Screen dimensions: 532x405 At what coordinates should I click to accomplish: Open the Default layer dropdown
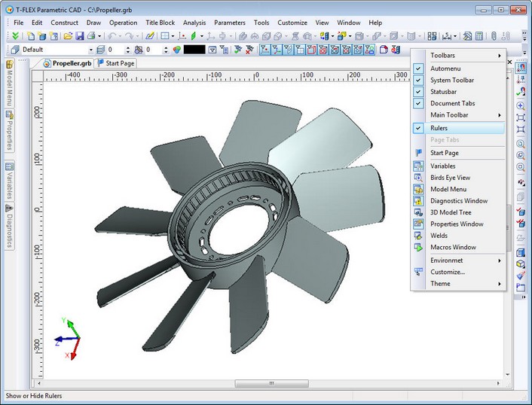point(91,50)
